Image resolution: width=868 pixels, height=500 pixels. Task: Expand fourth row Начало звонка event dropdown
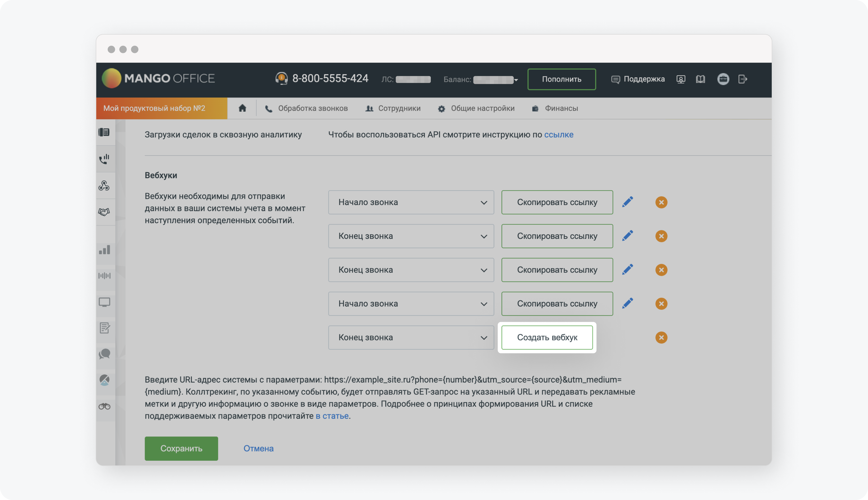coord(411,303)
